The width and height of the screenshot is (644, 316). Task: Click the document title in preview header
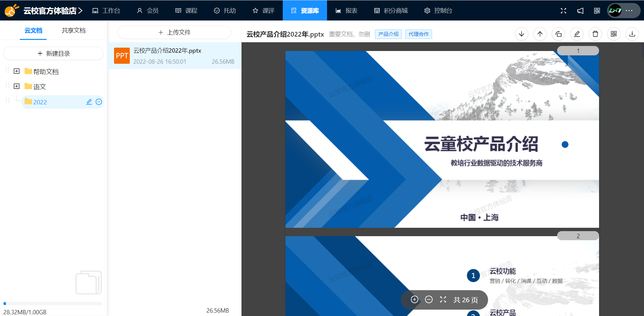coord(285,34)
